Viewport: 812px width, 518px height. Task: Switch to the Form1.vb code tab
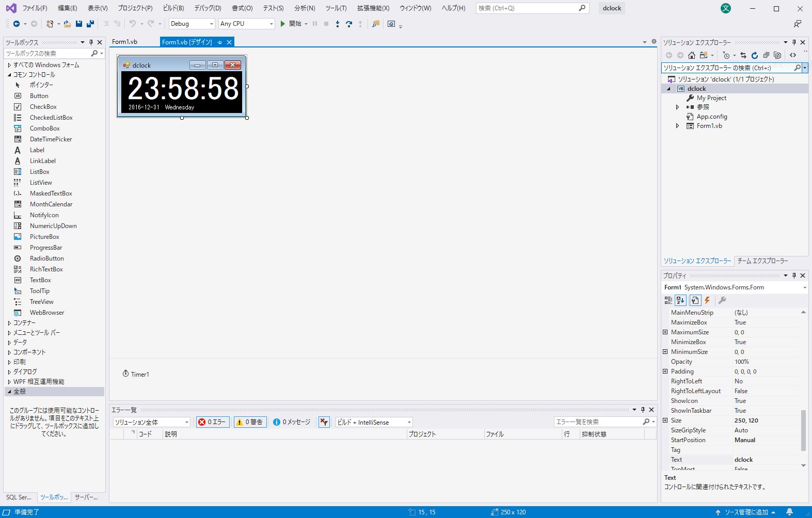[x=125, y=42]
